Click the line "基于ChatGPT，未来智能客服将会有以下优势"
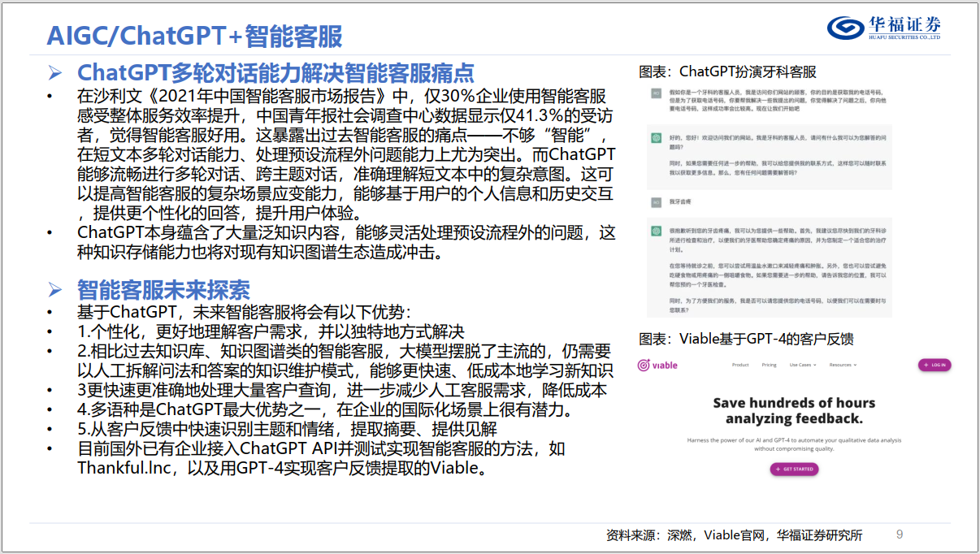Viewport: 980px width, 554px height. 245,313
